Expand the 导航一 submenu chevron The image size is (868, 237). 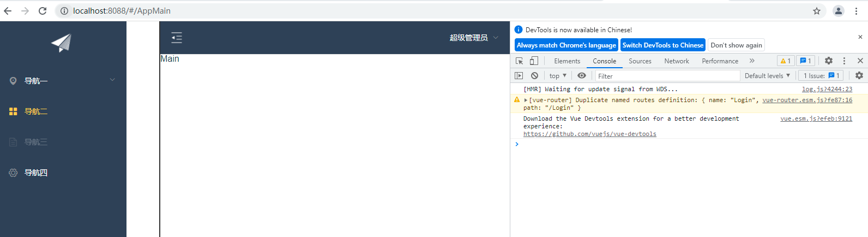112,80
